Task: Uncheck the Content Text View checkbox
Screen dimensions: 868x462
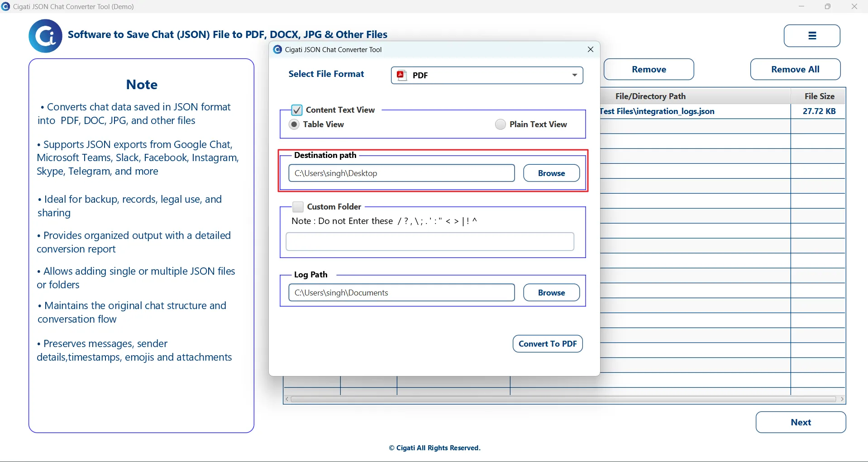Action: click(x=297, y=110)
